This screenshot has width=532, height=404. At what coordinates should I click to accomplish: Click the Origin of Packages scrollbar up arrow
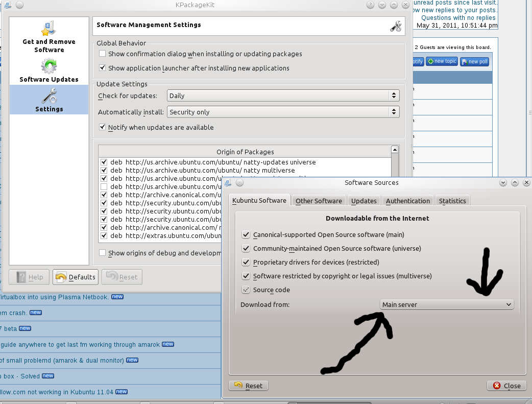click(x=395, y=150)
